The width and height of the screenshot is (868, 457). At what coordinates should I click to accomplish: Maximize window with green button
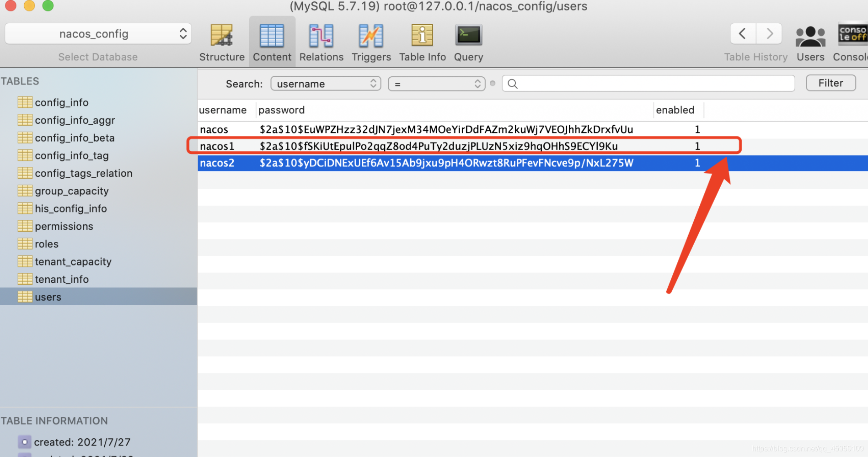[48, 5]
